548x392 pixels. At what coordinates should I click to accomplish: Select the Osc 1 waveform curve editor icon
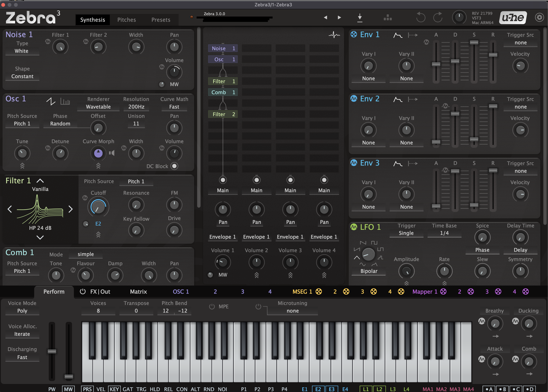pos(51,101)
